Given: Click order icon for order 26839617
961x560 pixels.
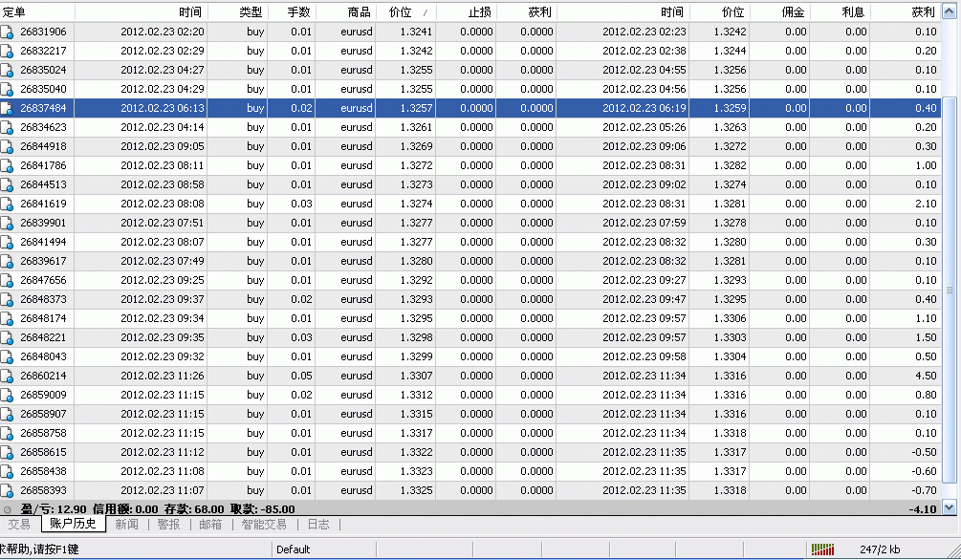Looking at the screenshot, I should point(7,261).
